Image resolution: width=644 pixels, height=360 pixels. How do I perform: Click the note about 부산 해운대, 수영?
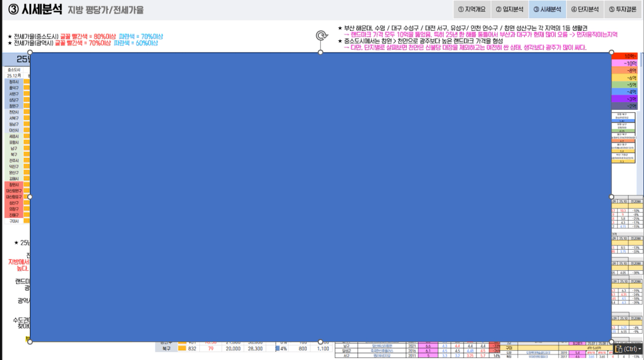click(x=462, y=28)
